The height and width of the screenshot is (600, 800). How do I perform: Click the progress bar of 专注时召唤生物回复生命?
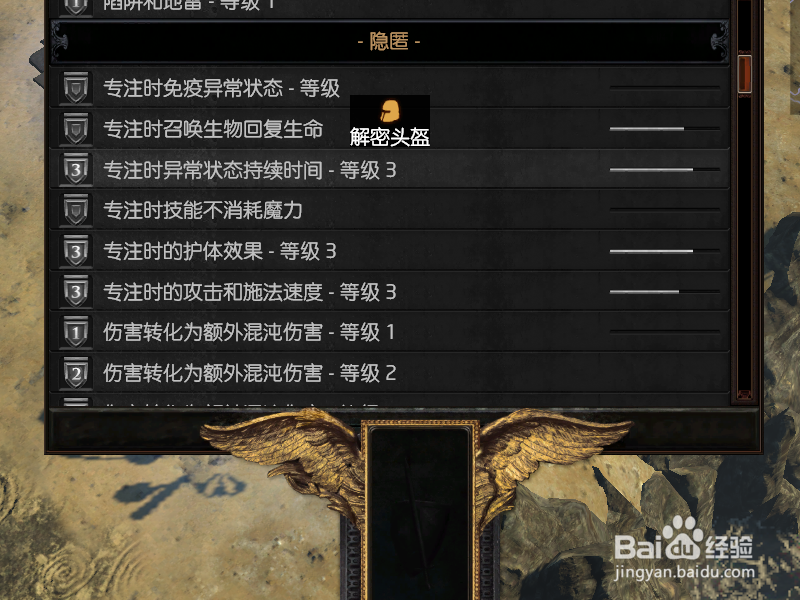tap(665, 129)
